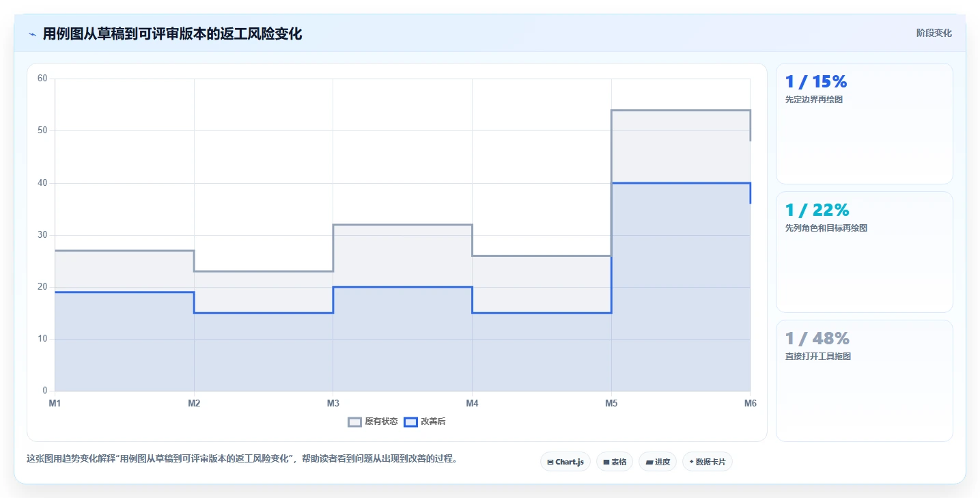Click the M2 axis label
This screenshot has height=498, width=980.
pos(194,403)
